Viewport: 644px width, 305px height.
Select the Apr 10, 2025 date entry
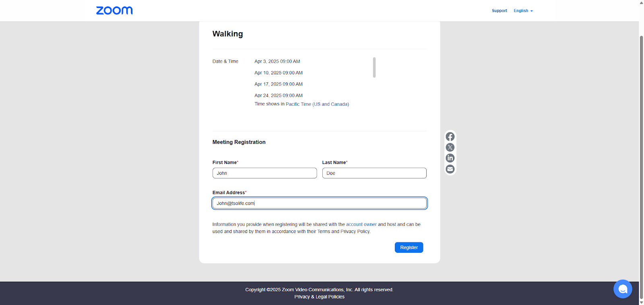[279, 73]
